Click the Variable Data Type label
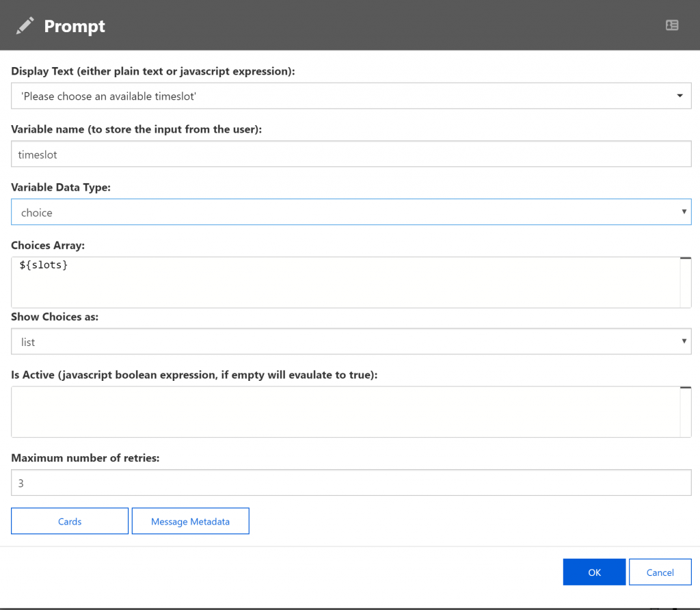The image size is (700, 610). [x=61, y=187]
